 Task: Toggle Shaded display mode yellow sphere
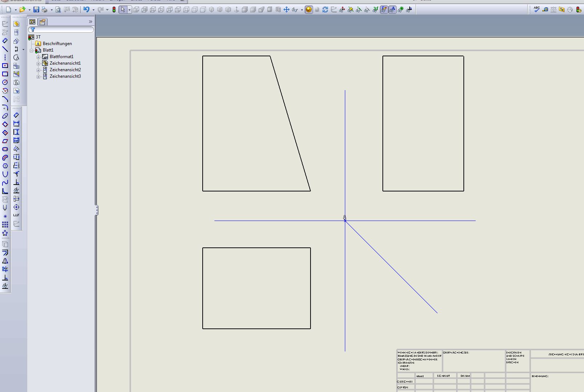click(x=309, y=10)
